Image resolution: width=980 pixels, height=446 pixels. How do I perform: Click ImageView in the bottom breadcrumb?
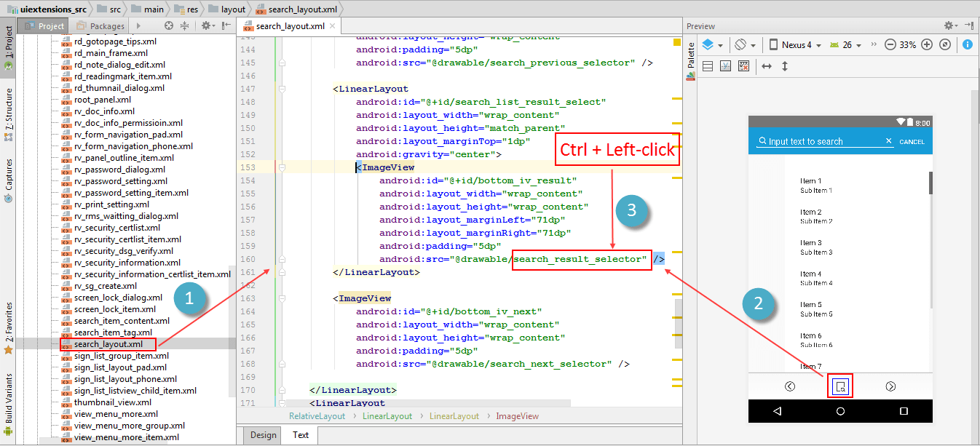coord(517,416)
